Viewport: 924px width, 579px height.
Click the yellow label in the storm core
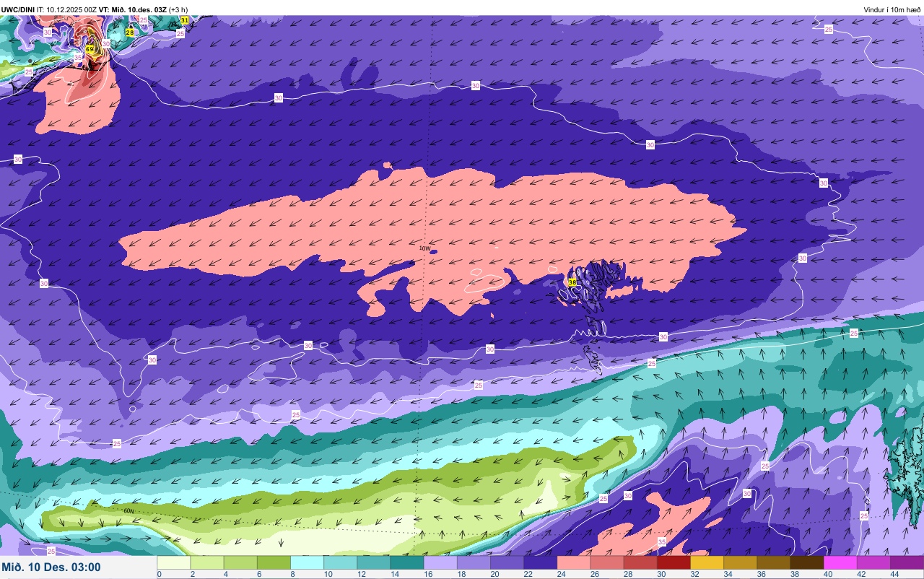[90, 49]
